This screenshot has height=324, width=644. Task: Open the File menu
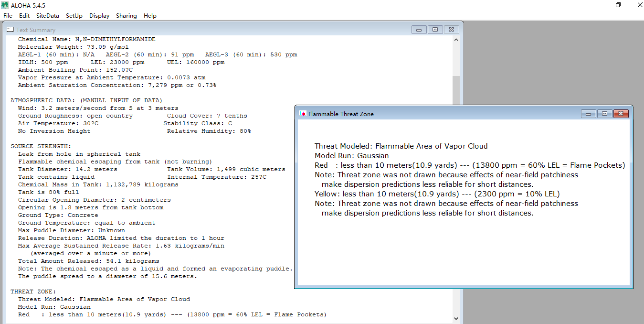[8, 16]
